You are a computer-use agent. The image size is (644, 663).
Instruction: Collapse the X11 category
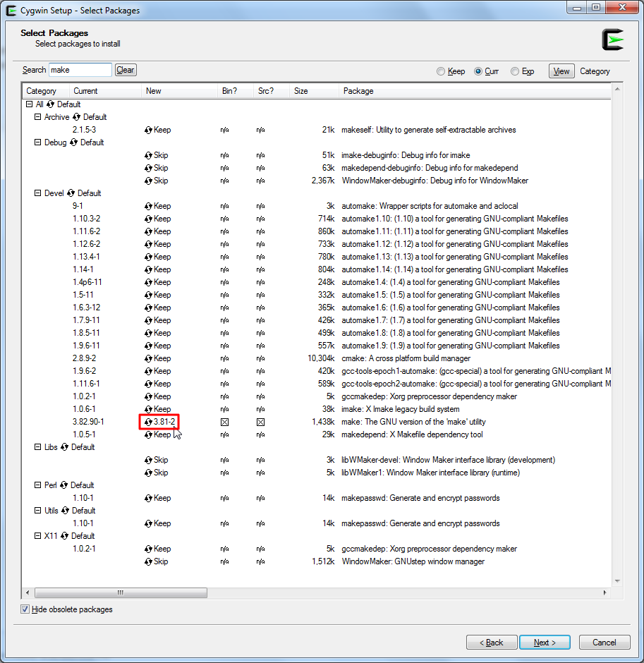(37, 535)
